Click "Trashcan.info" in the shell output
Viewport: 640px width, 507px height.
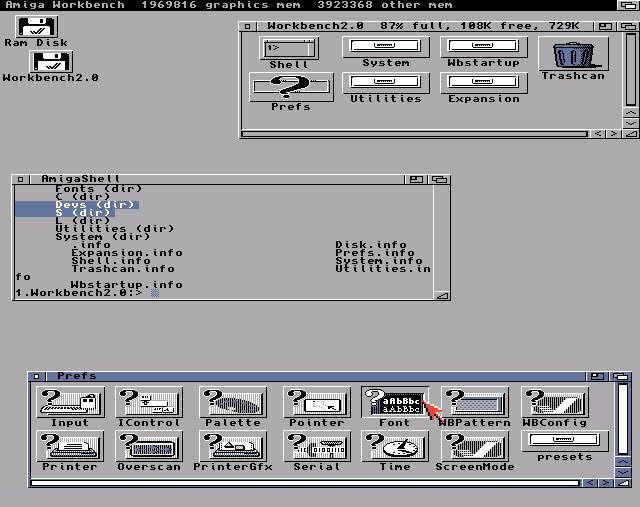(123, 269)
